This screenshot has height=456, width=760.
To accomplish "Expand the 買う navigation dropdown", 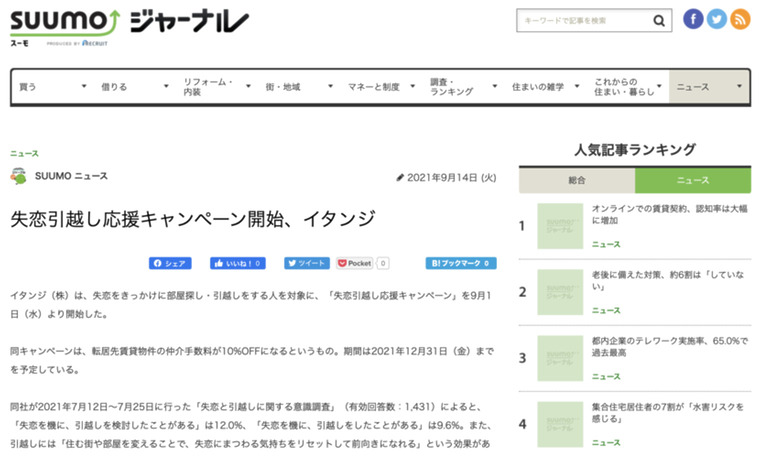I will 48,87.
